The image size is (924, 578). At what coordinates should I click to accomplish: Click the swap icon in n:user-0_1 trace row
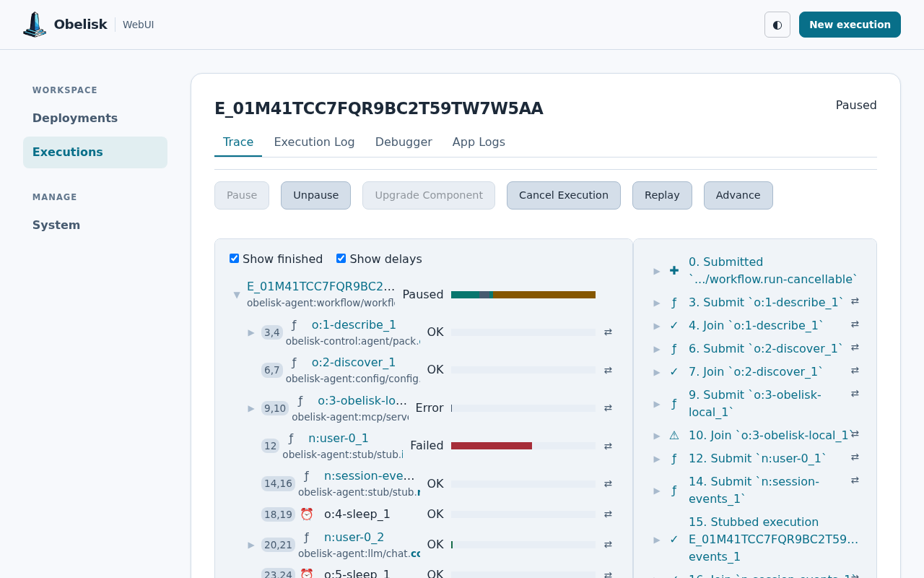tap(608, 446)
